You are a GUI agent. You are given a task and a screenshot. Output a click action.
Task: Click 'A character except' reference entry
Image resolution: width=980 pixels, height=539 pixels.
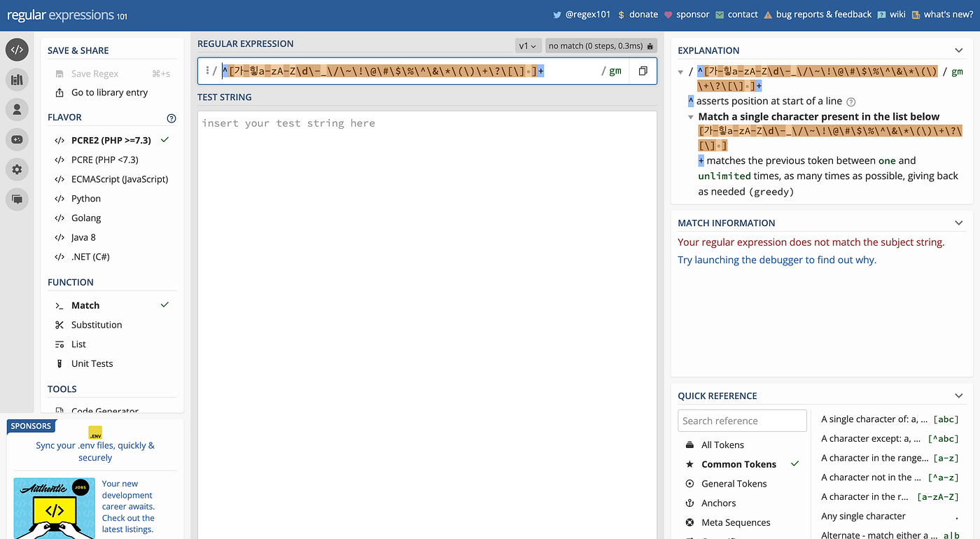point(890,439)
